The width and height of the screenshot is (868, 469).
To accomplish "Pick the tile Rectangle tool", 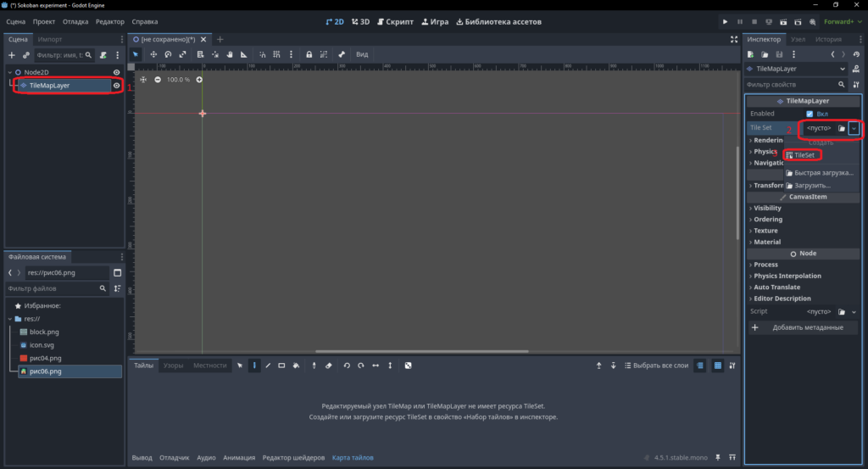I will pos(281,366).
